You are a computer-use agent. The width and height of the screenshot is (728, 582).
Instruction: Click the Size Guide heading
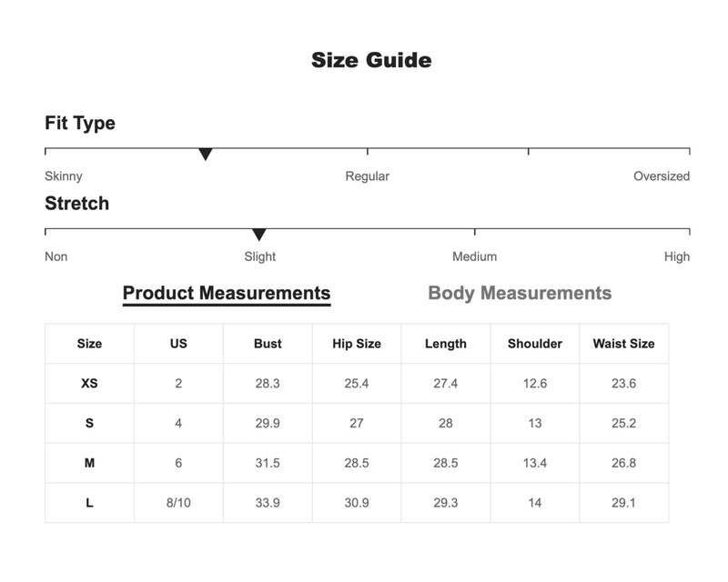tap(371, 60)
